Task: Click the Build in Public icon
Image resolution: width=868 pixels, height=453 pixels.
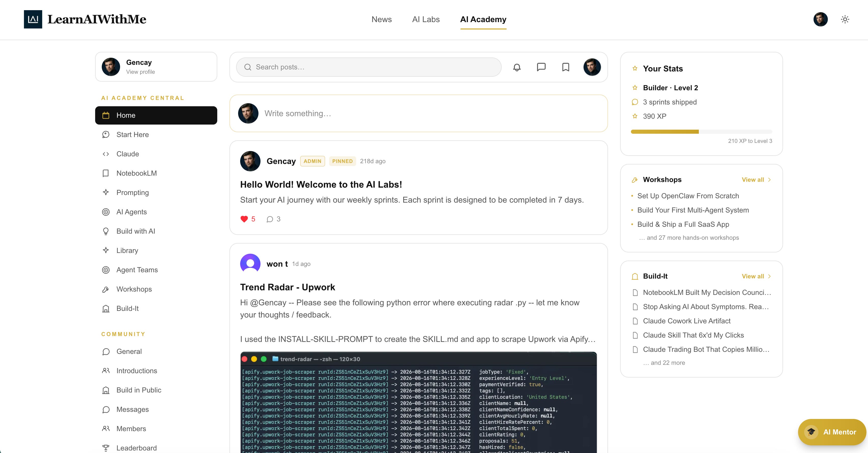Action: 106,390
